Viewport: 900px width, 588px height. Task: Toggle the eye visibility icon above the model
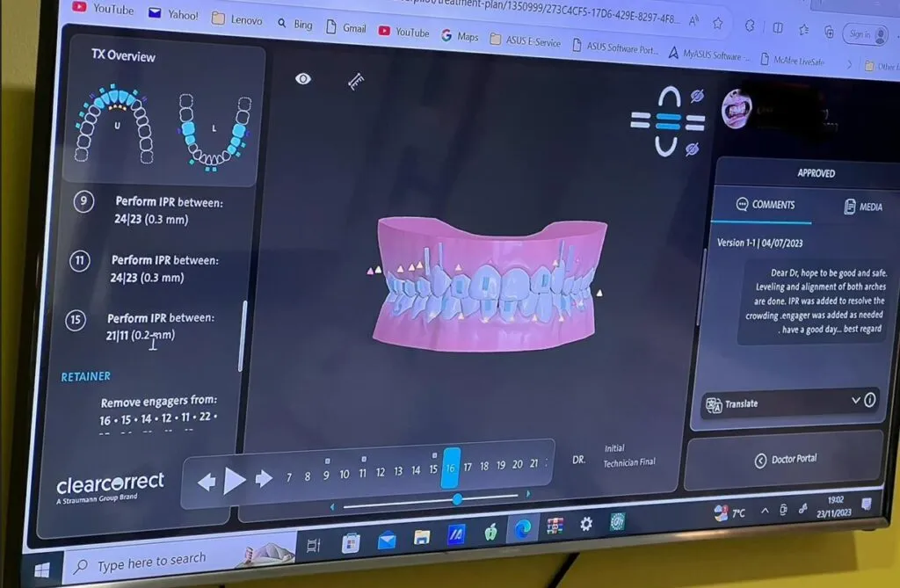(303, 79)
